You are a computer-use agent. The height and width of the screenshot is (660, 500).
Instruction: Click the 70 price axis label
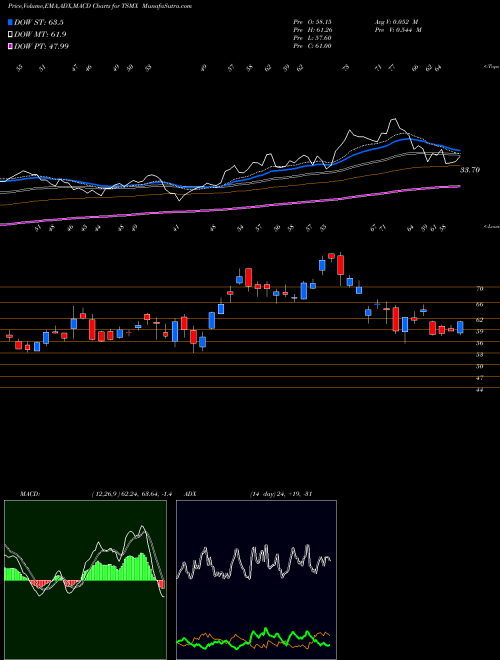pyautogui.click(x=479, y=289)
